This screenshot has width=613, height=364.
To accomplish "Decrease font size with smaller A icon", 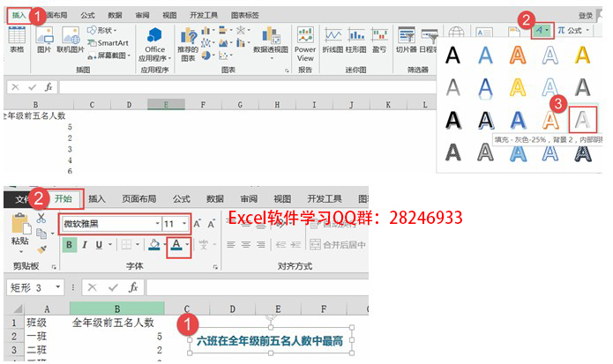I will click(211, 223).
